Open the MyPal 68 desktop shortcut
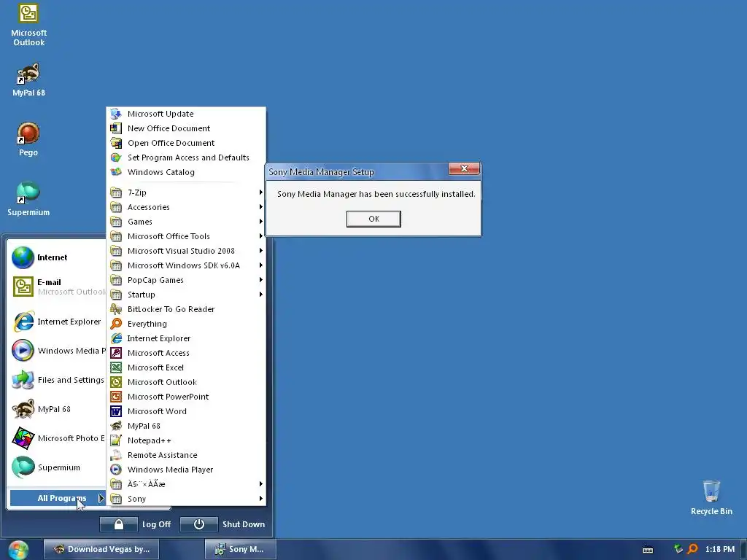The height and width of the screenshot is (560, 747). (28, 79)
